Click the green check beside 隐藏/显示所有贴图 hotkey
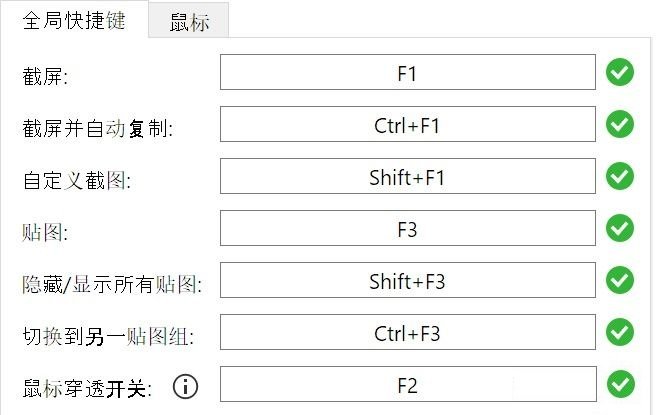The height and width of the screenshot is (415, 659). tap(621, 281)
